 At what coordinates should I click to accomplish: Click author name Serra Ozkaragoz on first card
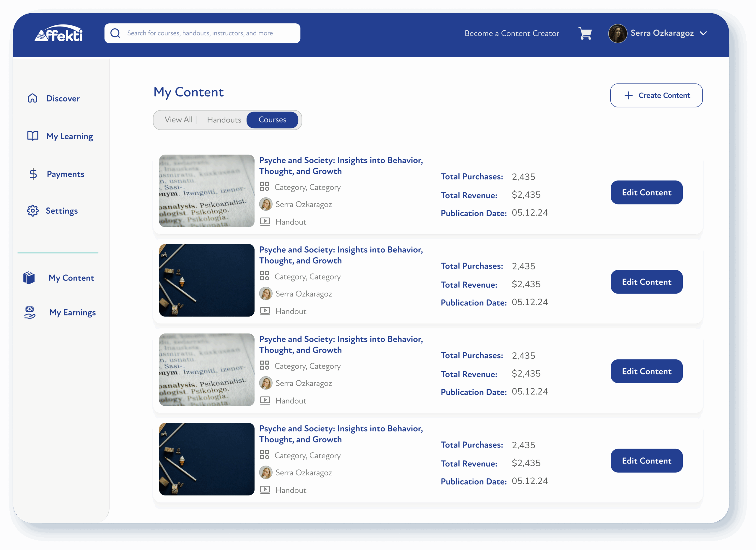(x=304, y=204)
